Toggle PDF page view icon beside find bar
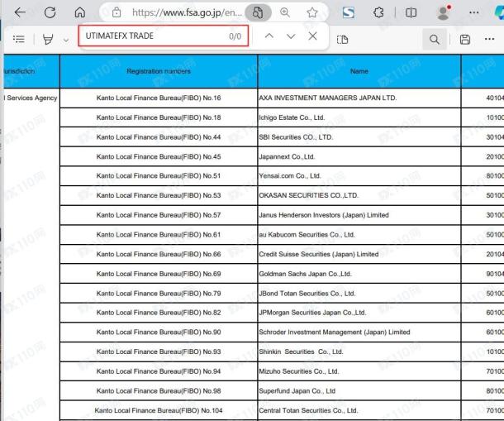 coord(342,40)
